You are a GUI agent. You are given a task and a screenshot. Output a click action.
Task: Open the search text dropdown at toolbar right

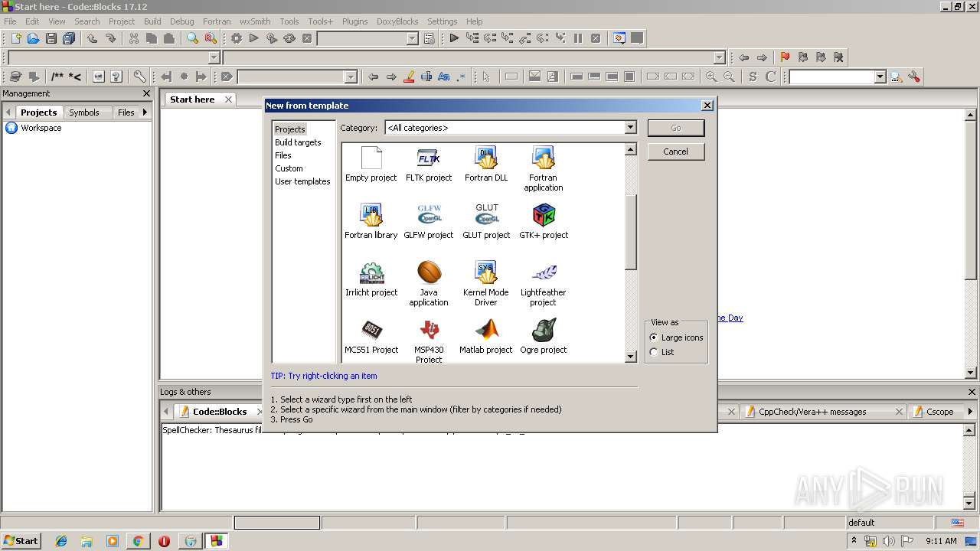point(880,77)
